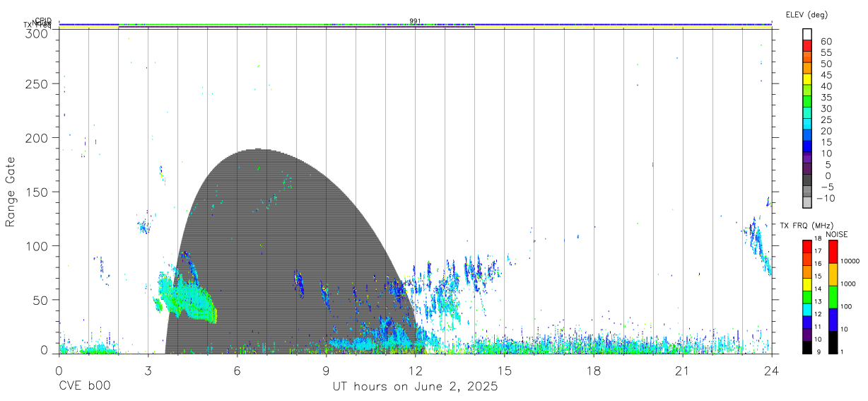Click the UT hours axis tick label 12
Viewport: 868px width, 401px height.
(x=416, y=371)
